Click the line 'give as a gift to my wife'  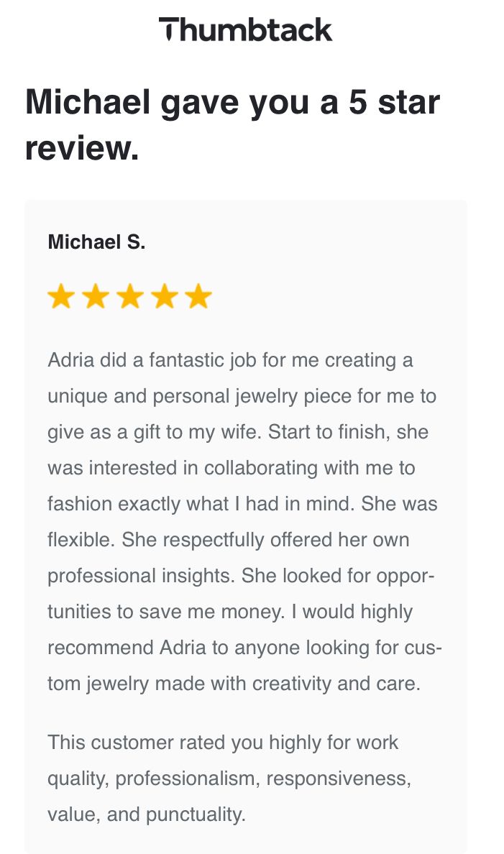click(237, 432)
